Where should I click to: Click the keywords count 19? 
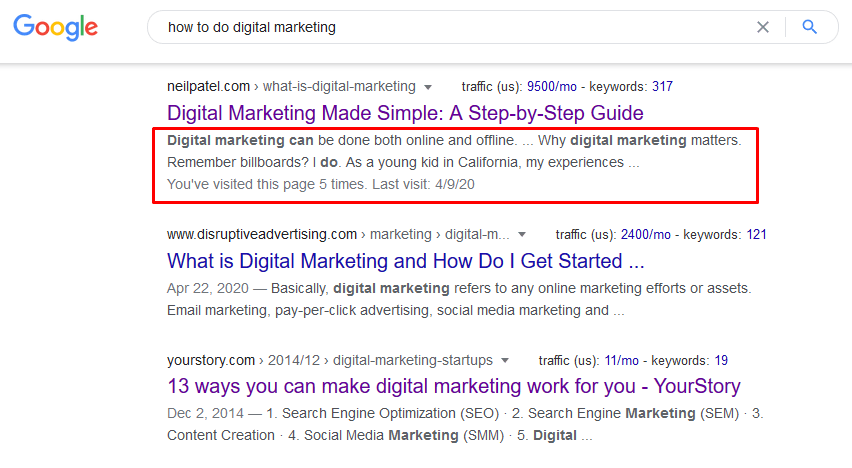[x=721, y=360]
